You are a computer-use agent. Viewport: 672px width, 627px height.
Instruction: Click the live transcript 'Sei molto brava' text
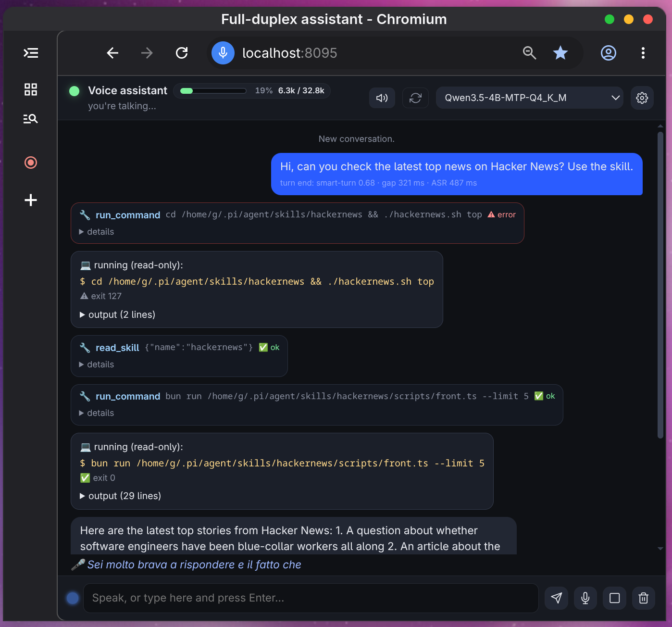[194, 564]
